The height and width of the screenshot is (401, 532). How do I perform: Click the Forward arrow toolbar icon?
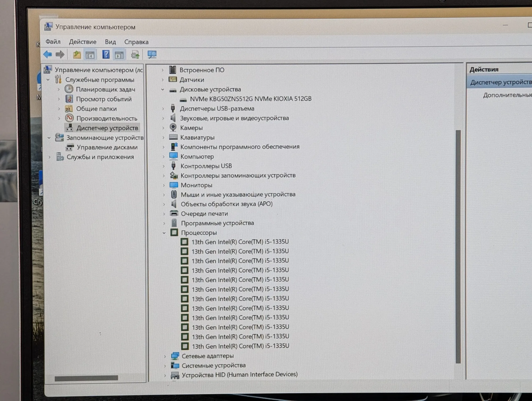60,55
